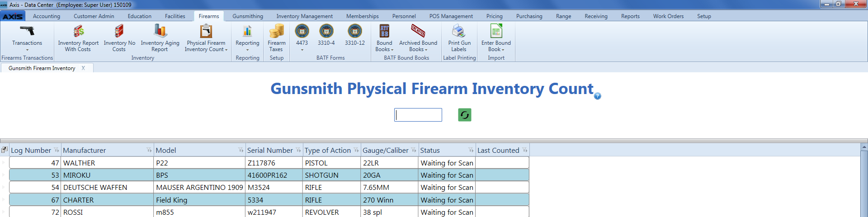Switch to the POS Management tab

pos(451,16)
